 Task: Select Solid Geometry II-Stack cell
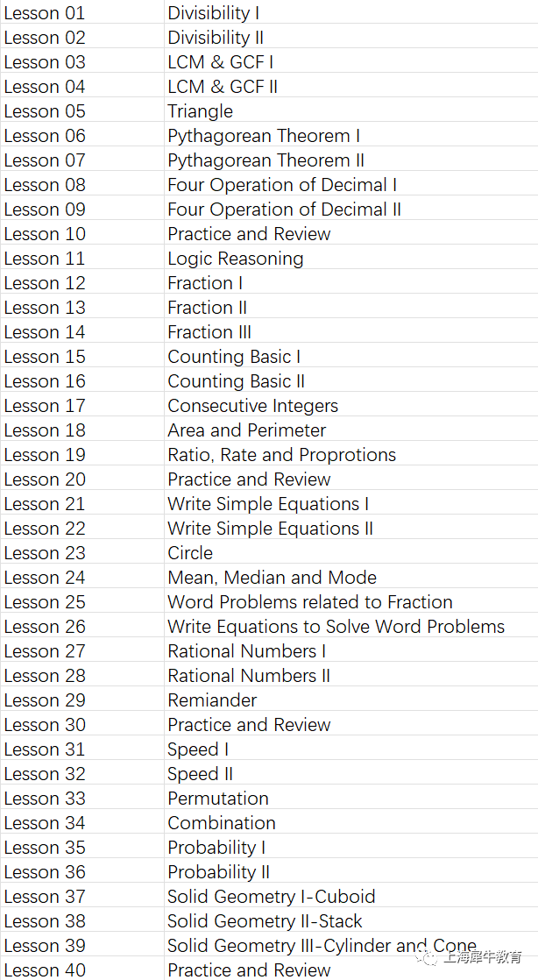click(x=351, y=920)
